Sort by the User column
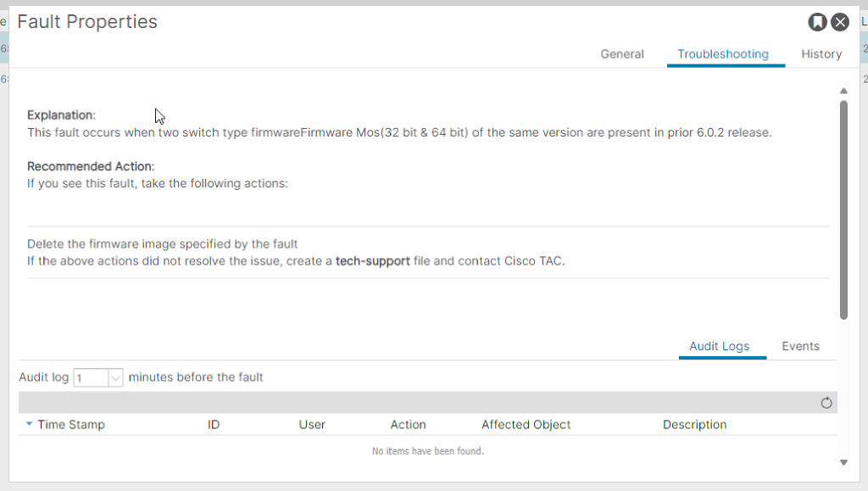The width and height of the screenshot is (868, 491). 312,425
